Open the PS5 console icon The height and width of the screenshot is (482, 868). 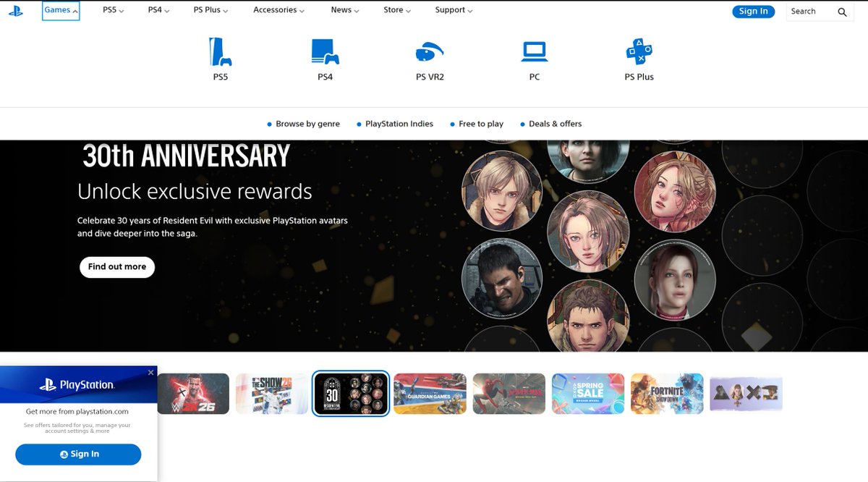click(x=220, y=51)
